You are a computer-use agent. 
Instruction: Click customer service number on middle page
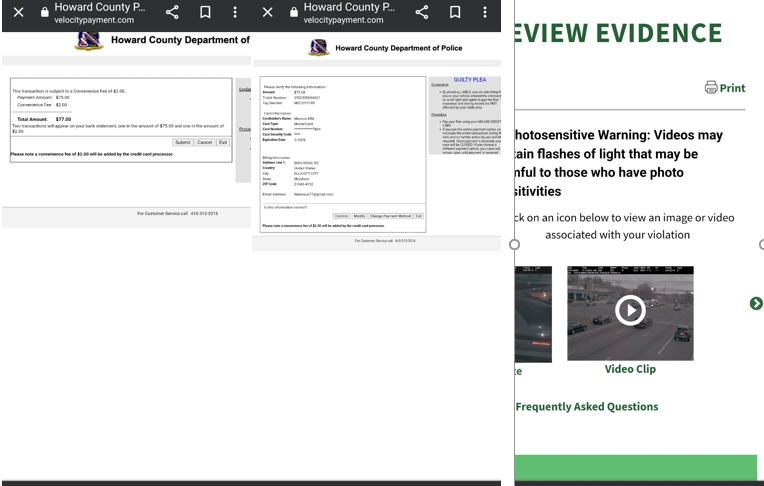[x=405, y=241]
